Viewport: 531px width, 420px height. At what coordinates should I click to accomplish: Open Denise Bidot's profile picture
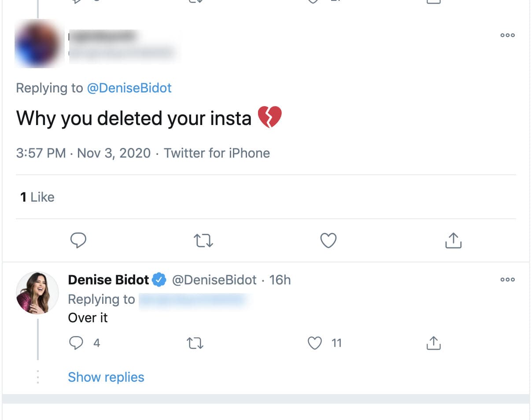click(x=37, y=293)
